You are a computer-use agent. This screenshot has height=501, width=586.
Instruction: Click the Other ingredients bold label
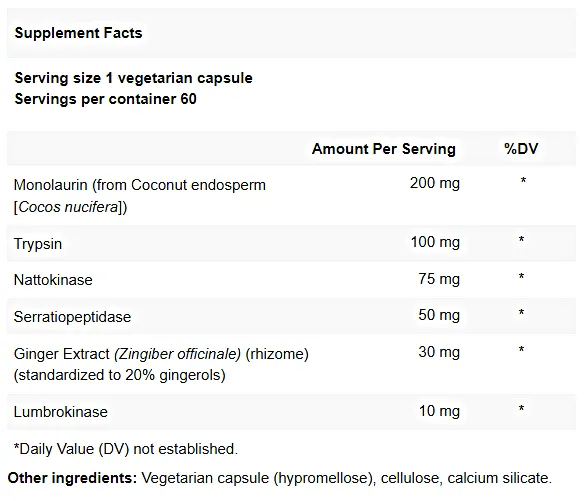pos(73,478)
